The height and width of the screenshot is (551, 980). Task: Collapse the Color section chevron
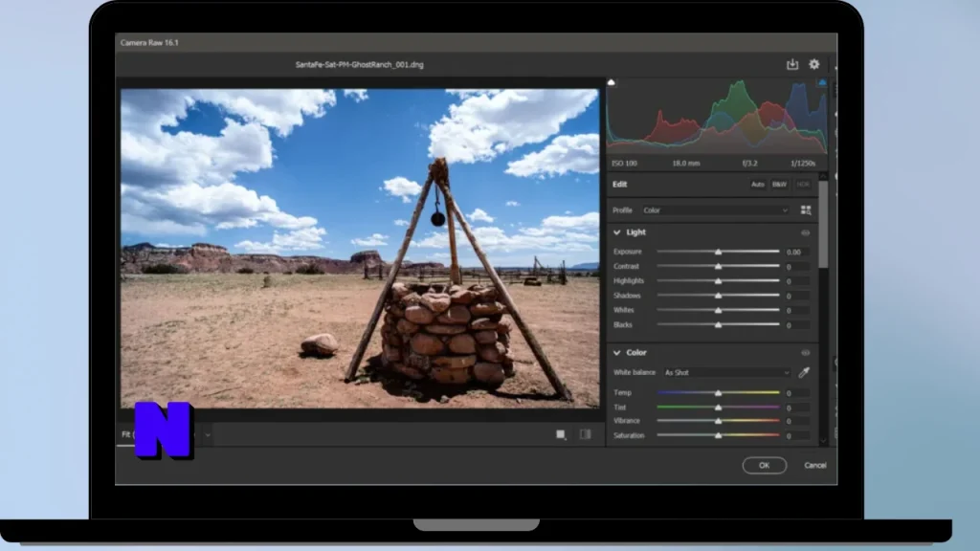click(617, 353)
